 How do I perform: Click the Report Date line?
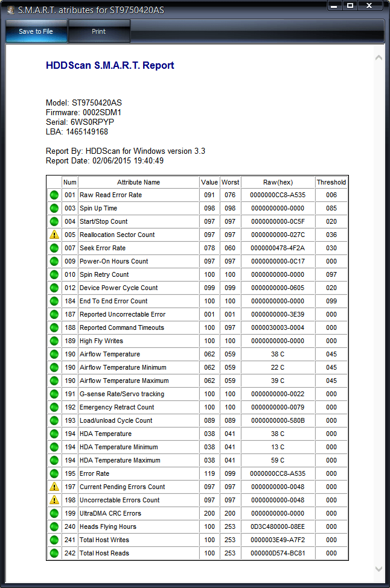pyautogui.click(x=104, y=161)
